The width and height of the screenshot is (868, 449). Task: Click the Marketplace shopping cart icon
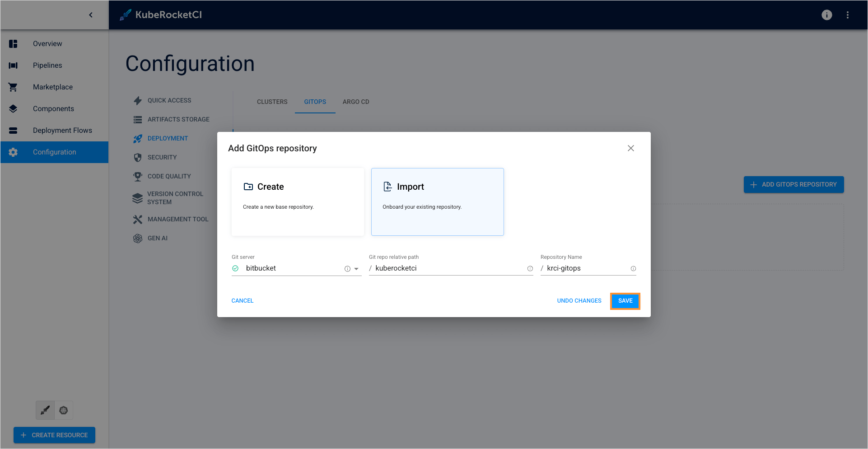coord(13,87)
